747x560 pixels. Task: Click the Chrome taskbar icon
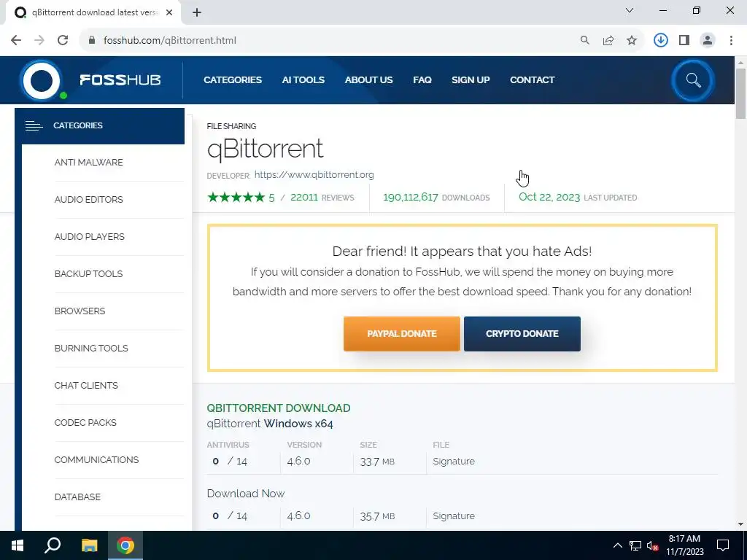[125, 545]
